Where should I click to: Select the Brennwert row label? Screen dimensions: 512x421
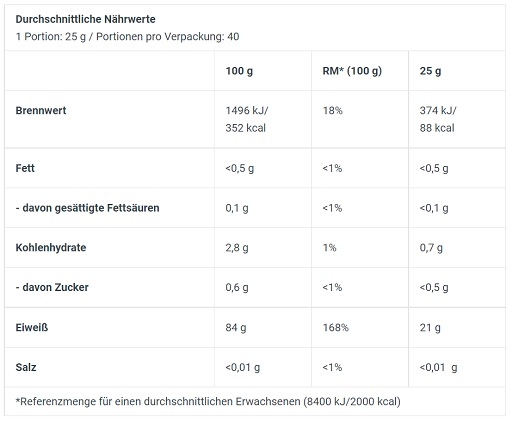(x=41, y=110)
